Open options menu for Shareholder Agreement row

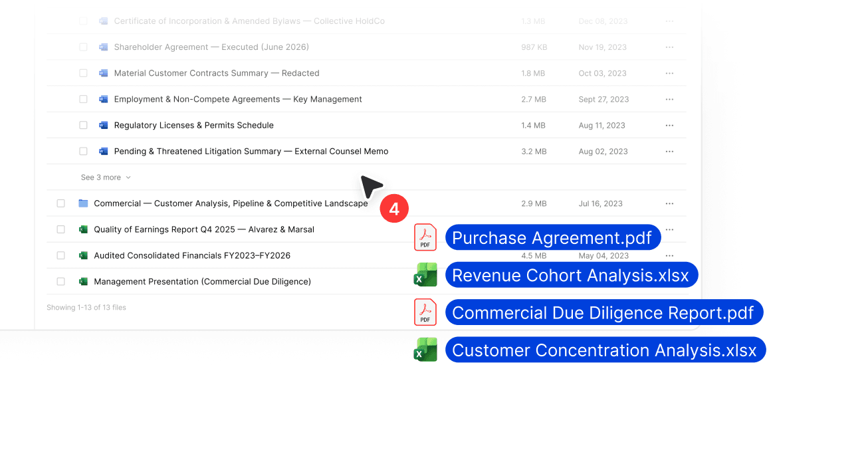[x=669, y=47]
